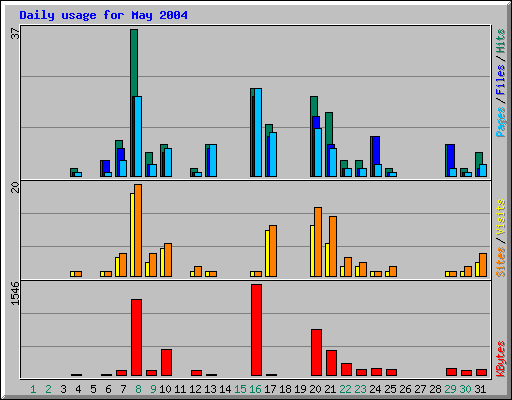The width and height of the screenshot is (512, 400).
Task: Click day label 13 on the axis
Action: tap(210, 389)
